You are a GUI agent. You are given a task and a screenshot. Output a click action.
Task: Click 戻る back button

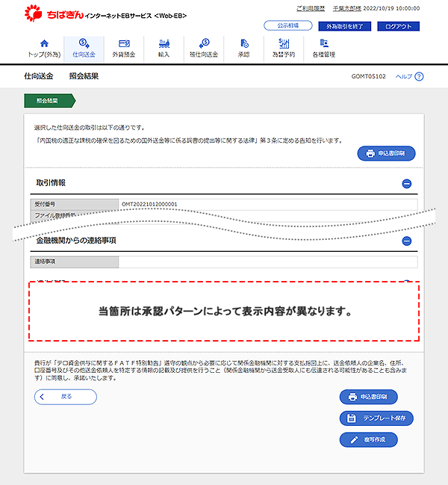[x=66, y=397]
